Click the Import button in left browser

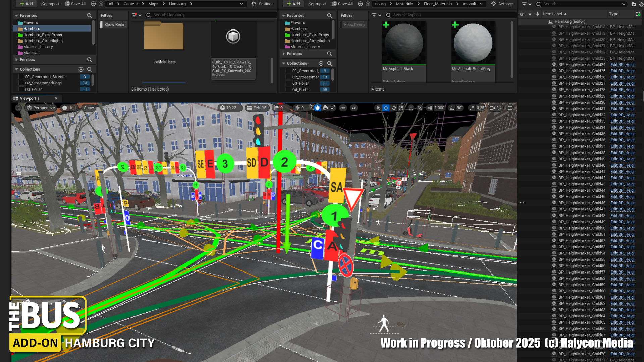click(50, 4)
